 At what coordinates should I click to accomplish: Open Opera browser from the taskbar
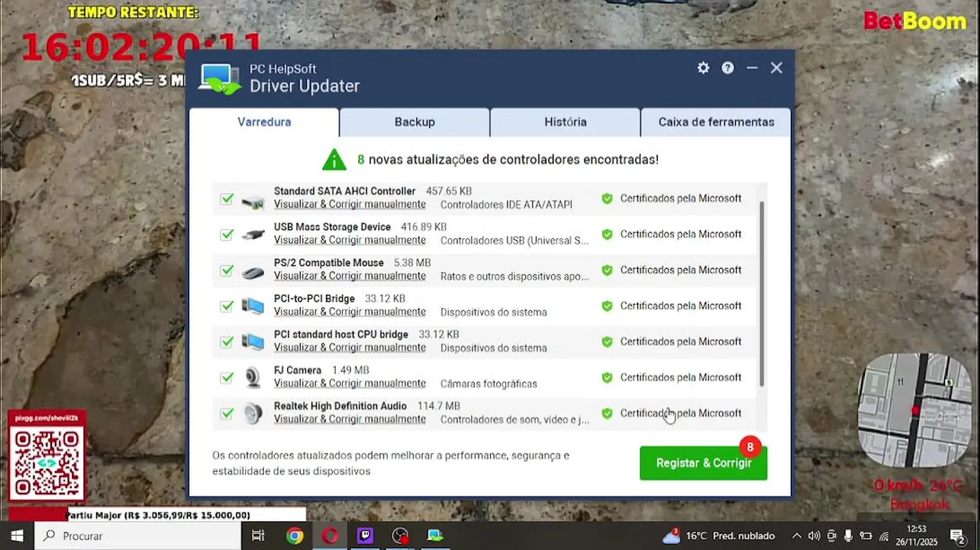coord(330,535)
